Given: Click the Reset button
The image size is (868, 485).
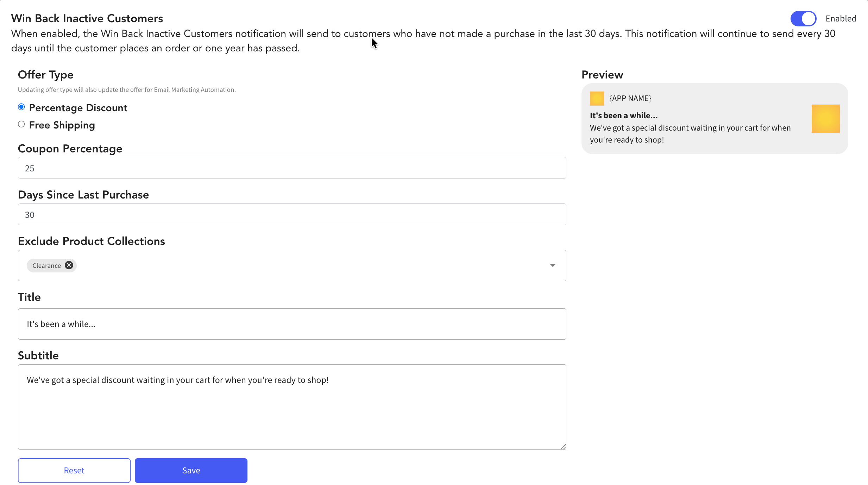Looking at the screenshot, I should [x=74, y=471].
